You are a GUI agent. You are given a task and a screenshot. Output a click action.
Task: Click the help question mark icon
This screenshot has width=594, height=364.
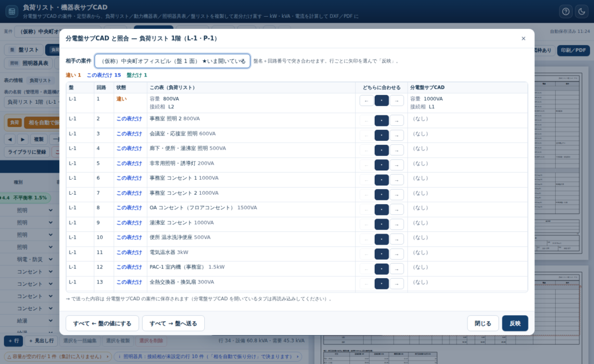566,12
